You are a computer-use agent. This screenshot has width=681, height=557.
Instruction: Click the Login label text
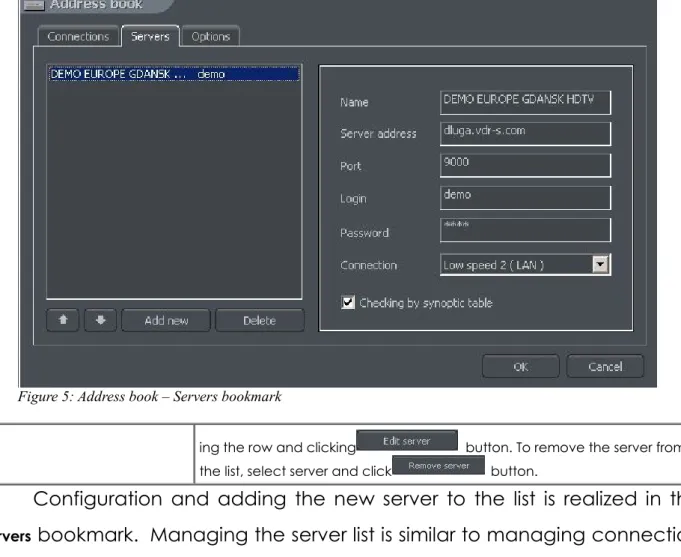(353, 199)
